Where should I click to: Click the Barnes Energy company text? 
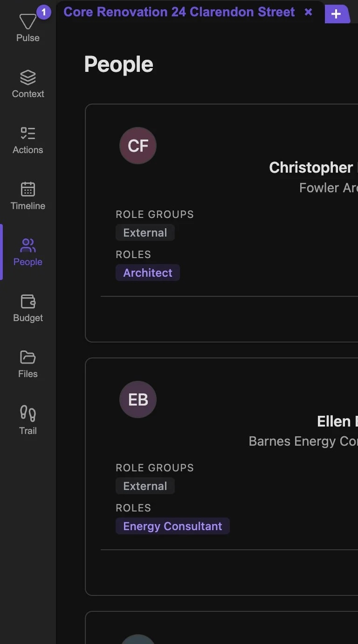(x=303, y=441)
